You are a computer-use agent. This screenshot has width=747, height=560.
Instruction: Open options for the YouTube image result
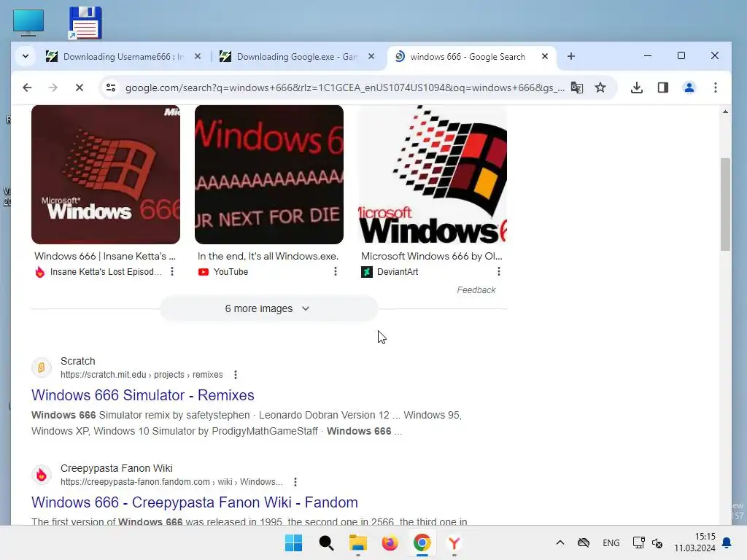pos(336,271)
